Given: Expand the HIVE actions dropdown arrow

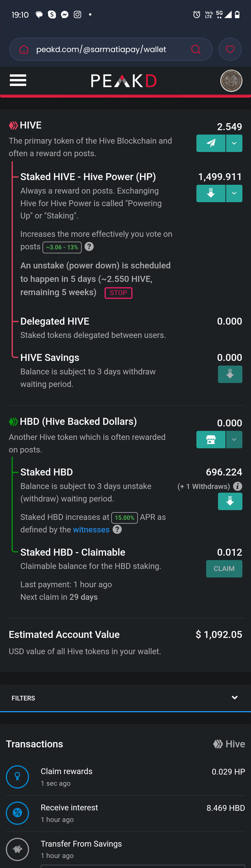Looking at the screenshot, I should click(x=234, y=143).
